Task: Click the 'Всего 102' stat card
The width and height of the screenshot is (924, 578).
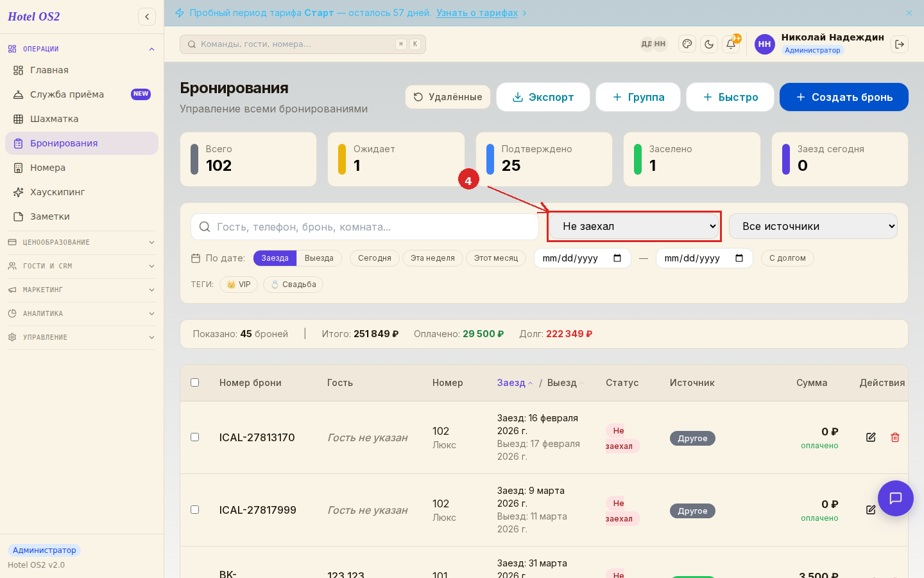Action: pyautogui.click(x=248, y=159)
